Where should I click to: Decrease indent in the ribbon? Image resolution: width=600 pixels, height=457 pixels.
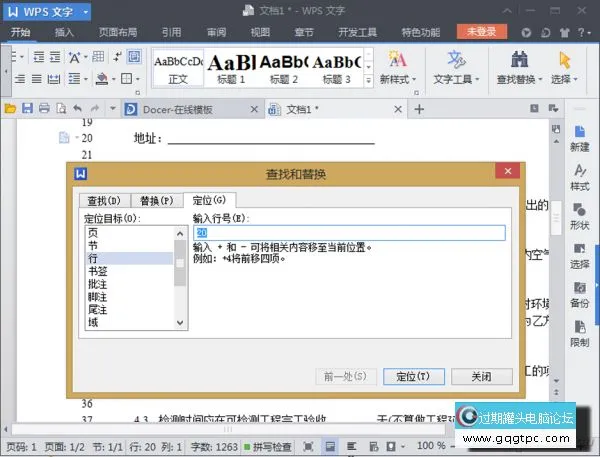tap(39, 57)
